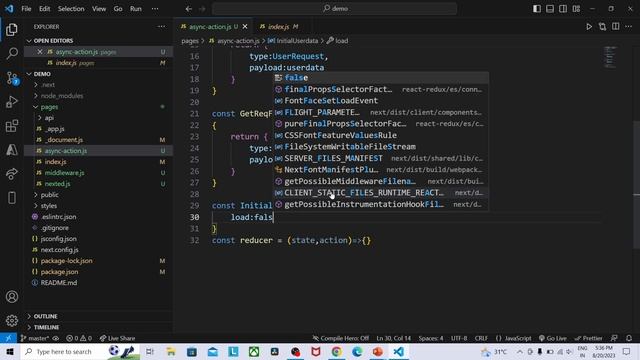Toggle the Secondary Side Bar layout icon
Image resolution: width=640 pixels, height=360 pixels.
coord(563,9)
